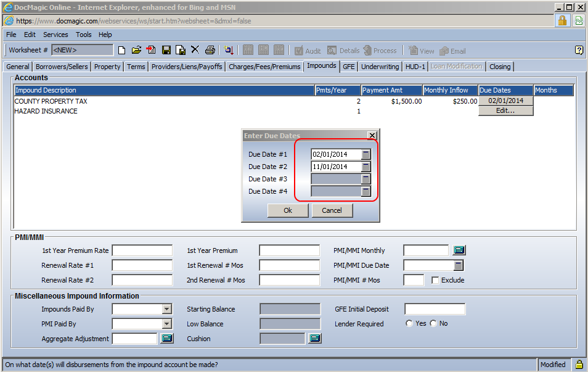Expand the Impounds Paid By dropdown

click(167, 309)
